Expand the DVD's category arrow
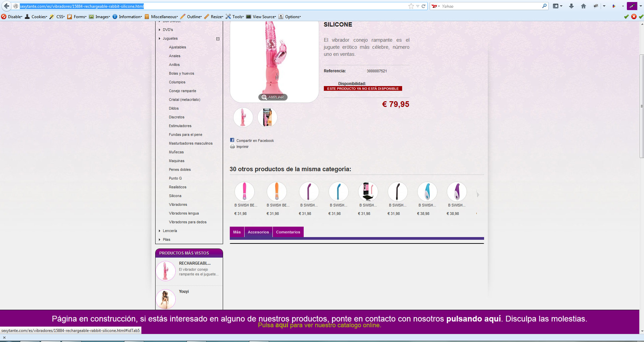The width and height of the screenshot is (644, 342). click(160, 30)
